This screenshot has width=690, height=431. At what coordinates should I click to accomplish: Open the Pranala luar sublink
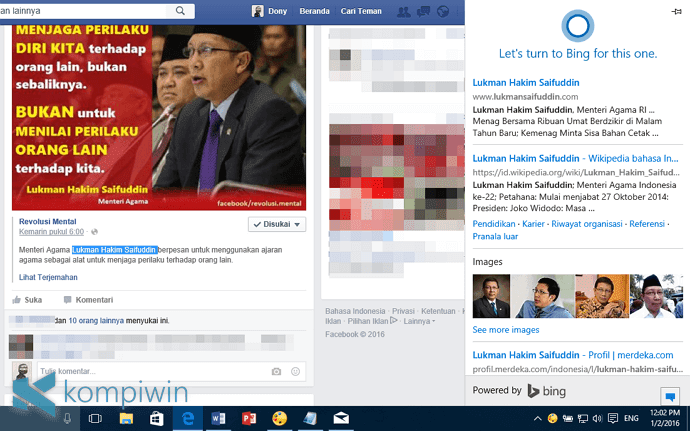[x=495, y=236]
